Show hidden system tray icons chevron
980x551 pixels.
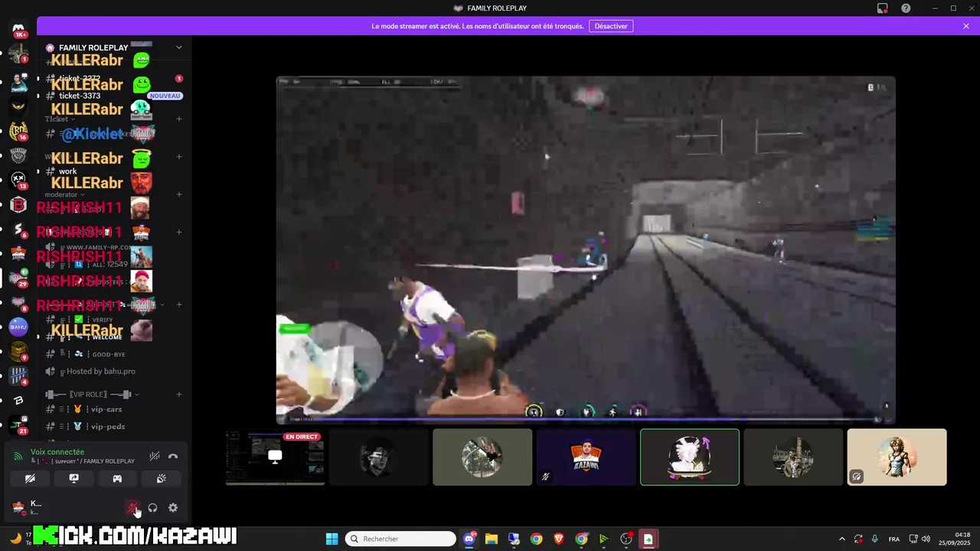point(842,539)
